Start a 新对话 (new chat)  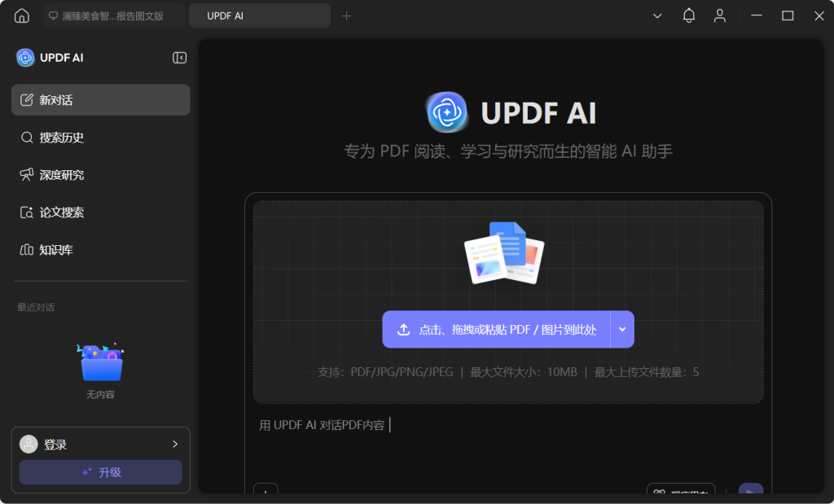(x=100, y=100)
